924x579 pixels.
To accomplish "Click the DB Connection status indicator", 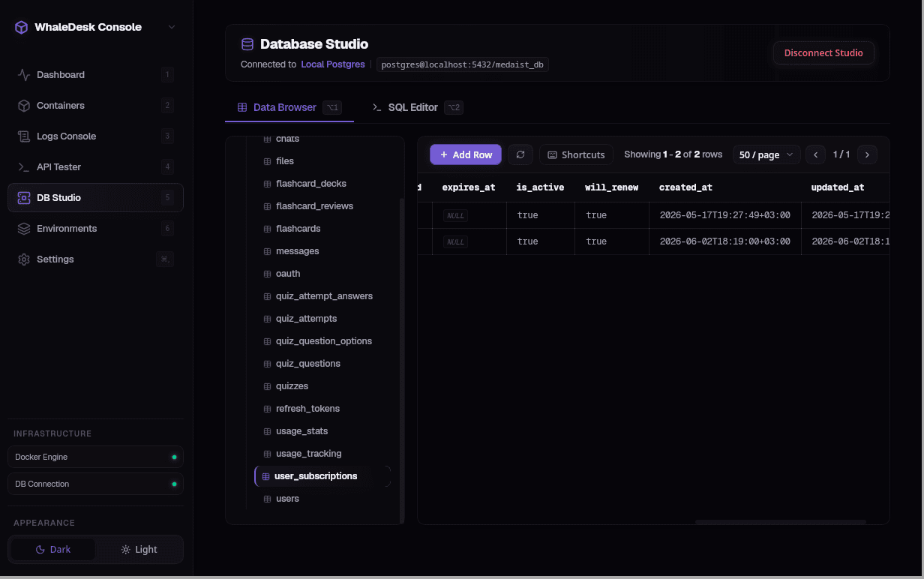I will pos(174,484).
